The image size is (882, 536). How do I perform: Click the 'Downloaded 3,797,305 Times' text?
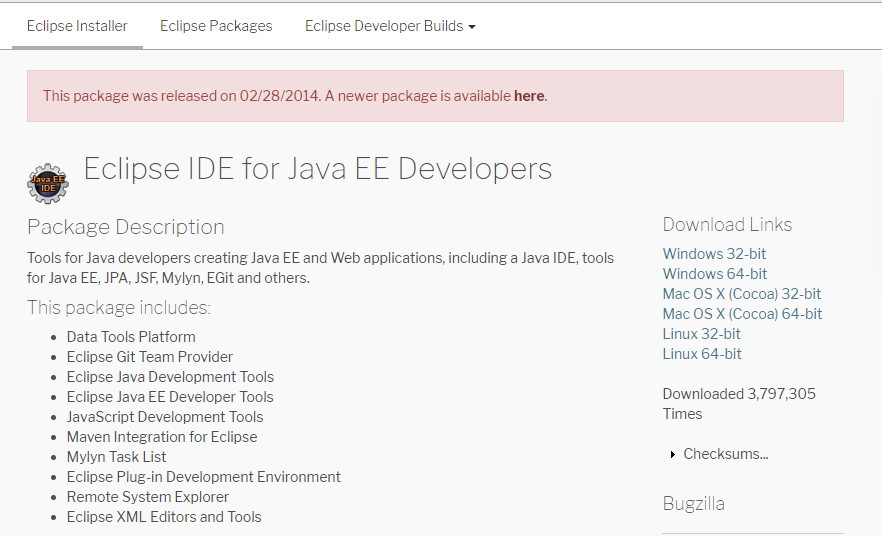(739, 404)
